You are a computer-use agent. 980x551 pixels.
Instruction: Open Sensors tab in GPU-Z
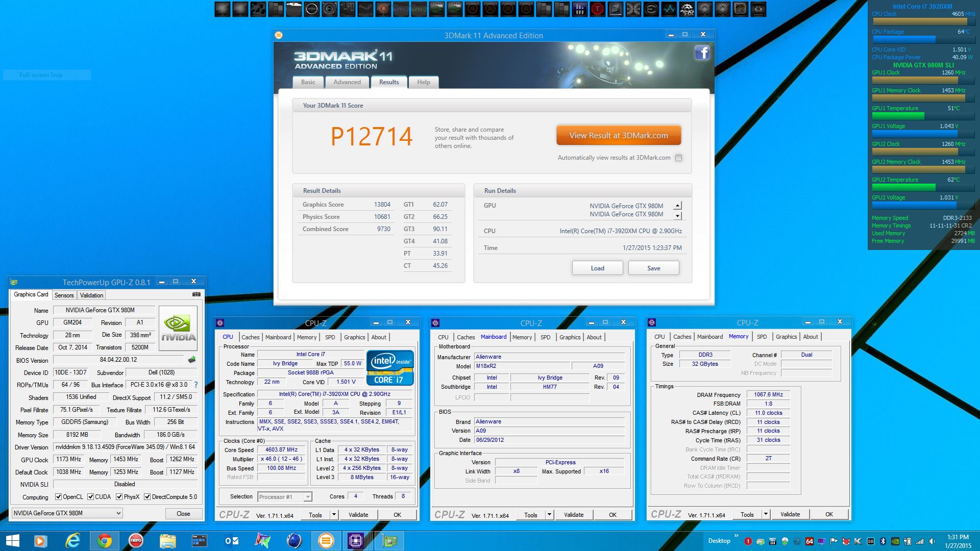point(64,295)
